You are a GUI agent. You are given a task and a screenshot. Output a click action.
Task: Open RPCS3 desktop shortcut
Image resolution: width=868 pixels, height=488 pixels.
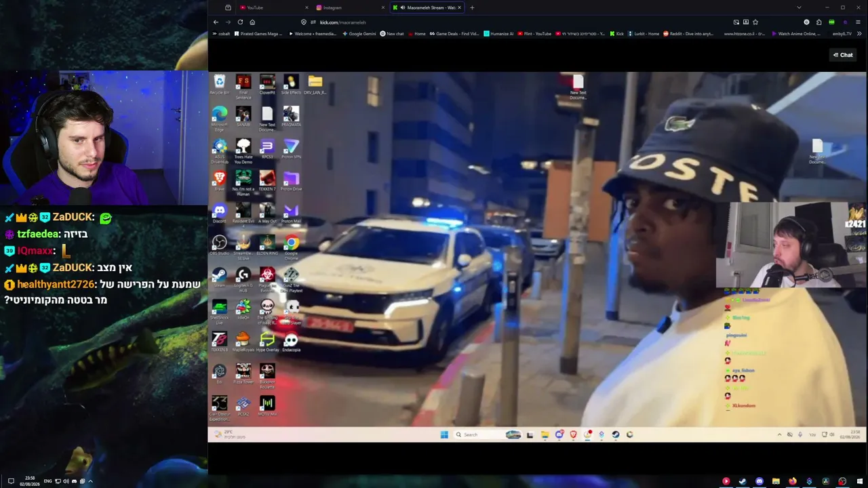(267, 148)
